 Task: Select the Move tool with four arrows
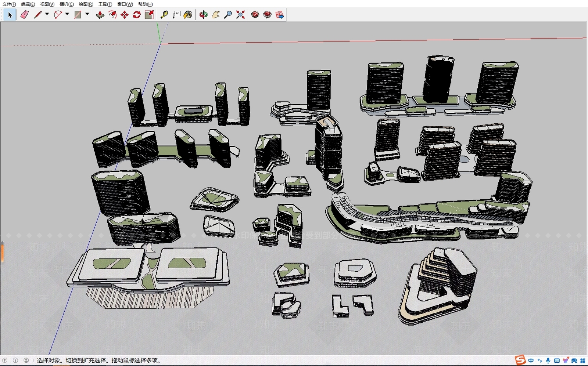[x=125, y=15]
